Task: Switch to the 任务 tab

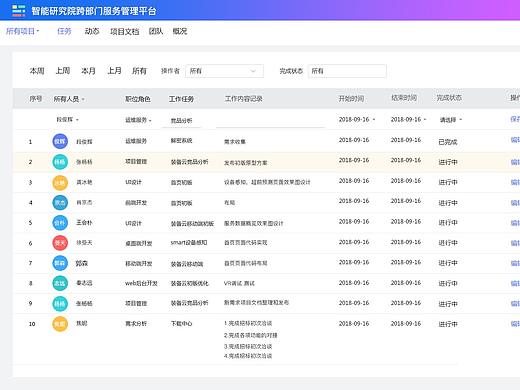Action: (x=64, y=31)
